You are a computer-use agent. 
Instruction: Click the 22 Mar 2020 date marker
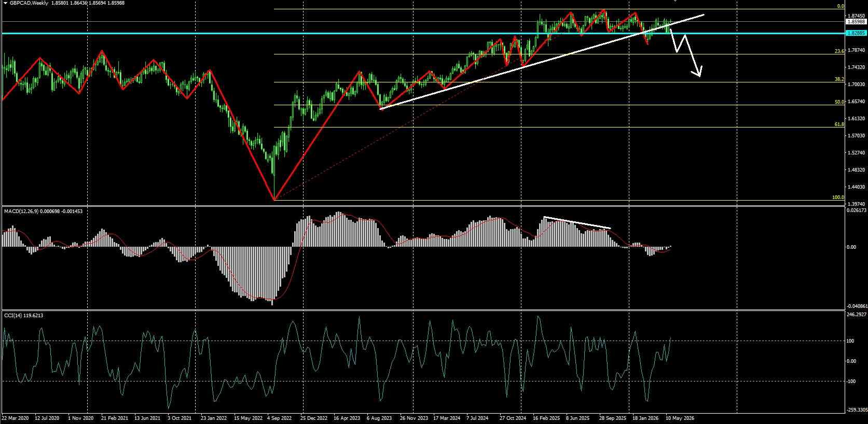click(x=16, y=418)
